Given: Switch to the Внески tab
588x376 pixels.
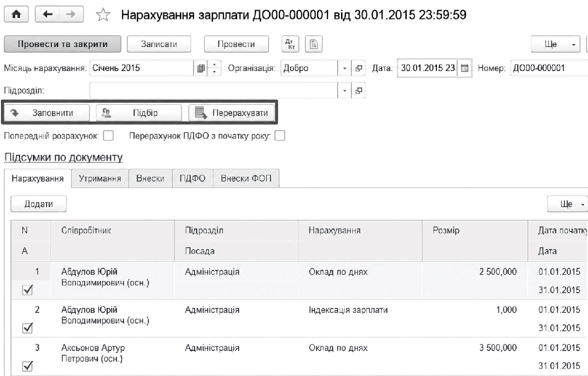Looking at the screenshot, I should [x=150, y=179].
